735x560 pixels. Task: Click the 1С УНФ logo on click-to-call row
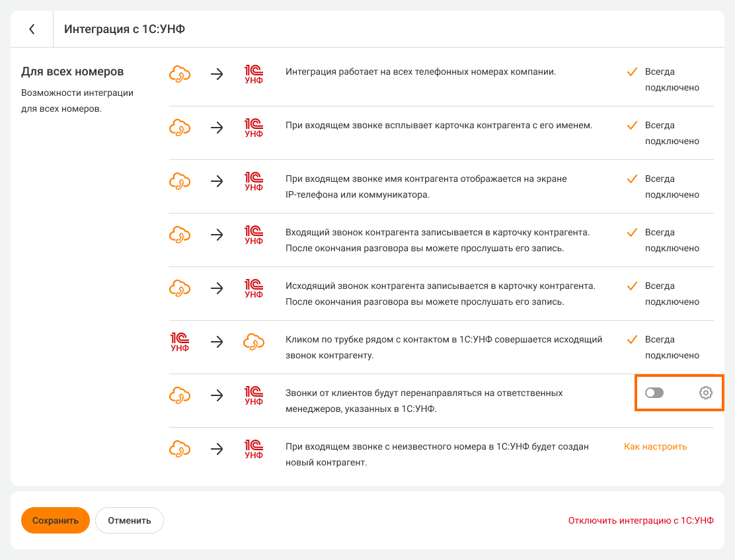tap(180, 342)
